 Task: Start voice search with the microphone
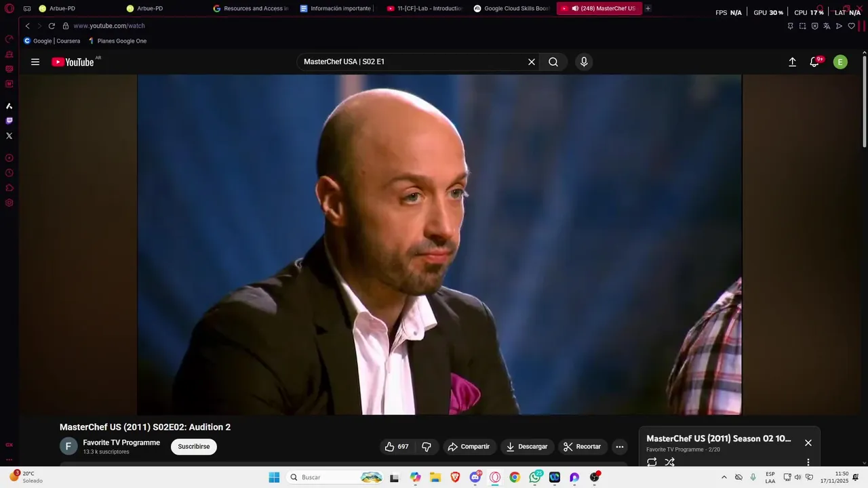coord(584,62)
